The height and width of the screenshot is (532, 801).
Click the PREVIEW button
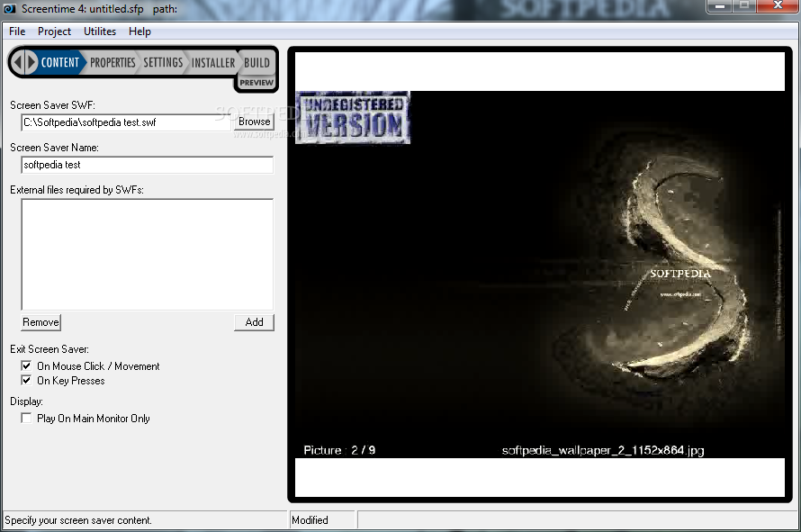(256, 83)
